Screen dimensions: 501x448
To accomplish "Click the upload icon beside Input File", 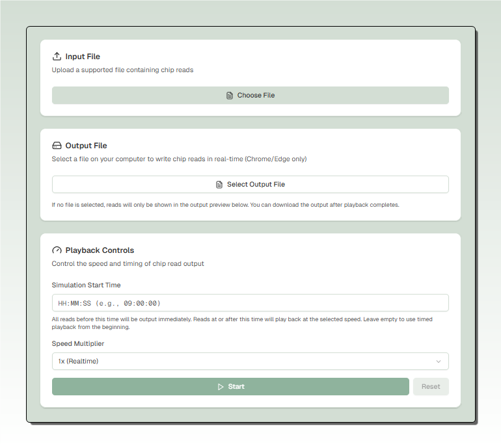I will tap(57, 57).
